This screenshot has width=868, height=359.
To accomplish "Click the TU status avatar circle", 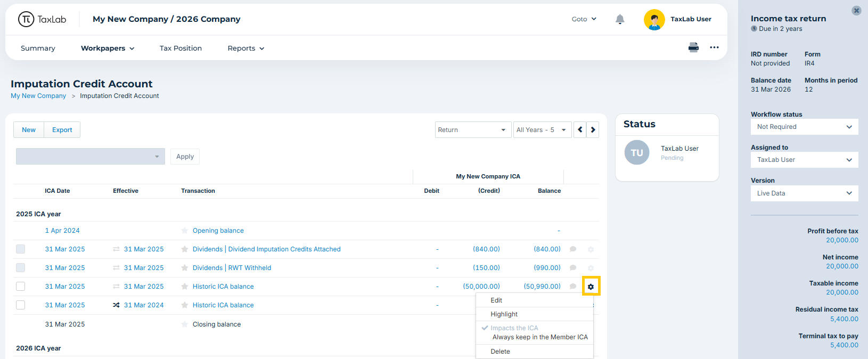I will point(637,152).
